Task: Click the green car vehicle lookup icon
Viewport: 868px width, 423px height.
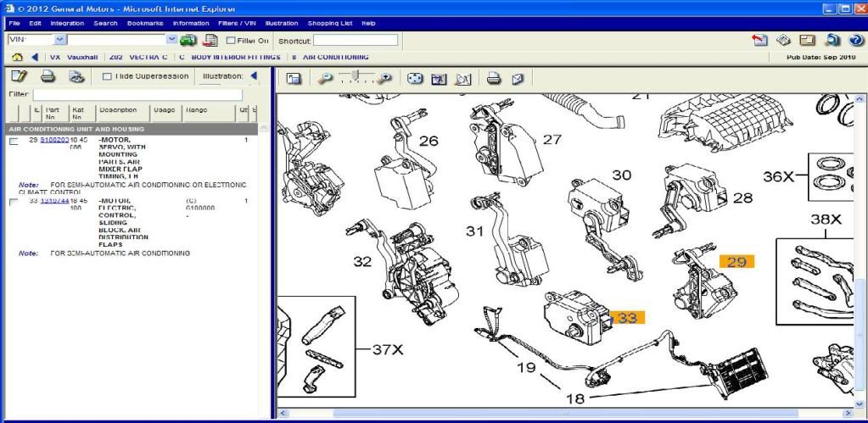Action: [x=188, y=40]
